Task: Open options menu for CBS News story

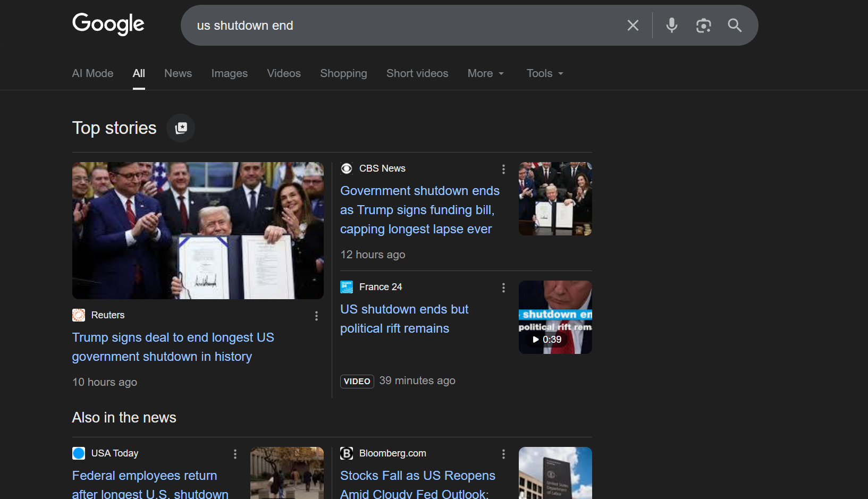Action: (x=503, y=169)
